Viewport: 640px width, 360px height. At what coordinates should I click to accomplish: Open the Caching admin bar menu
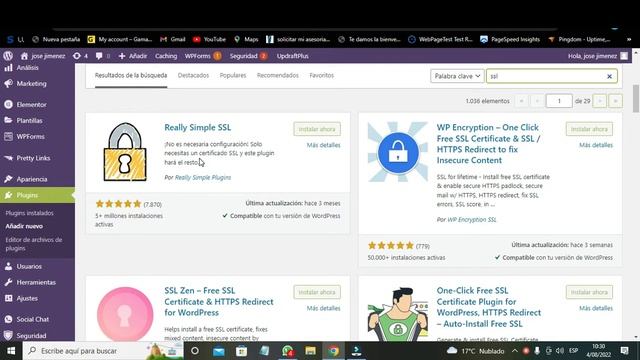coord(166,56)
